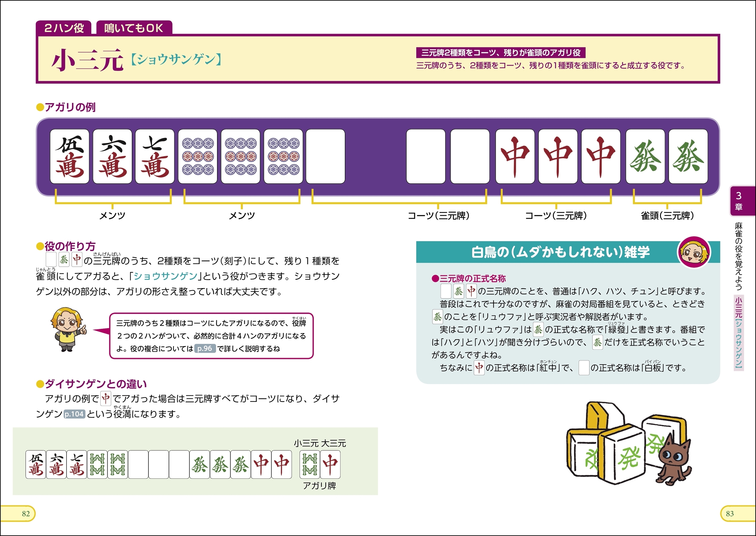Select the chapter 3 章 side tab

(x=739, y=201)
